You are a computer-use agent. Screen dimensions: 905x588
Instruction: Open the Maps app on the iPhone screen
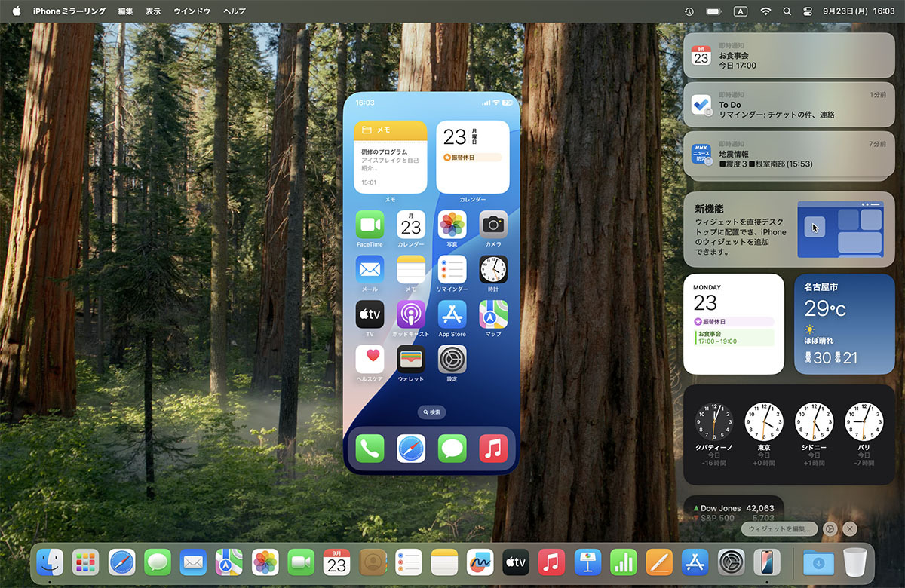point(493,314)
